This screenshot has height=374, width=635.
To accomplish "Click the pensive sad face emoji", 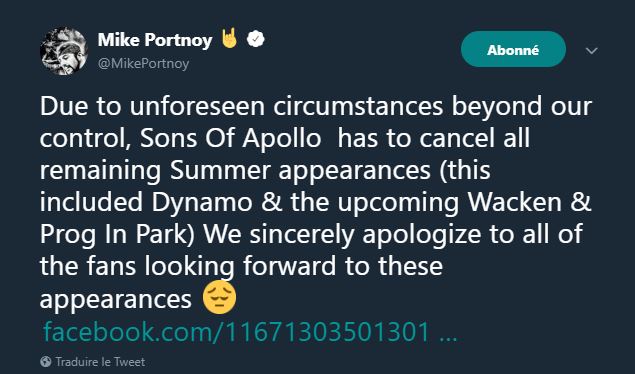I will pos(219,298).
